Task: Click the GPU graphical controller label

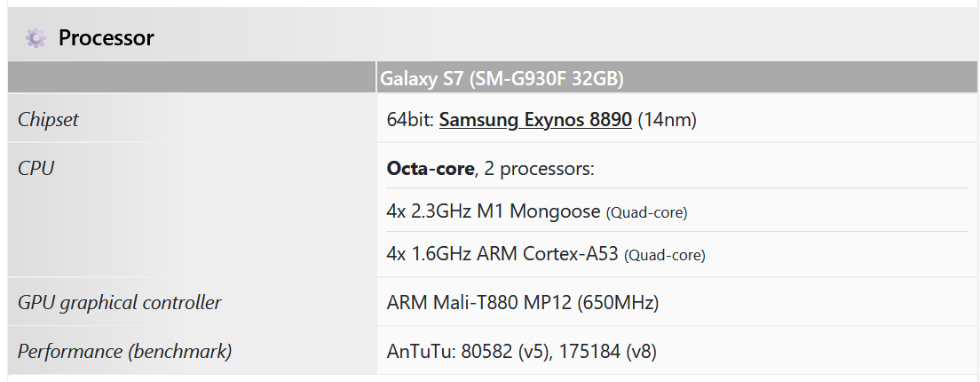Action: pyautogui.click(x=119, y=302)
